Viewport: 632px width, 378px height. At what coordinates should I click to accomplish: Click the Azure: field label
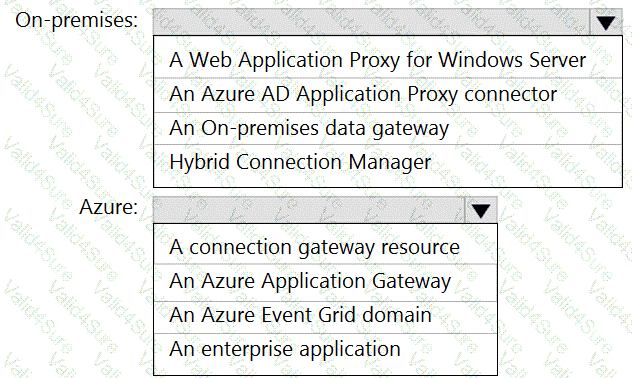click(108, 207)
